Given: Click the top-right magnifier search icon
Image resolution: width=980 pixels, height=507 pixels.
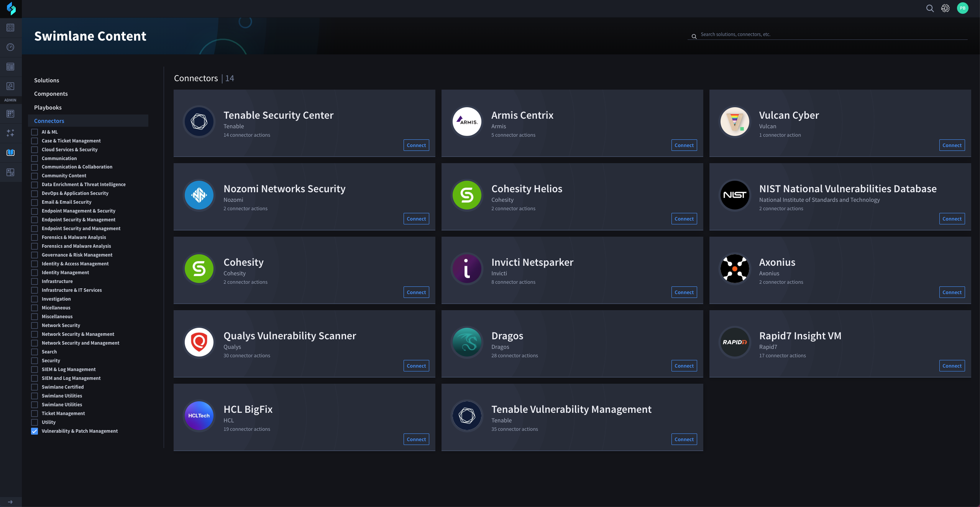Looking at the screenshot, I should [x=930, y=8].
